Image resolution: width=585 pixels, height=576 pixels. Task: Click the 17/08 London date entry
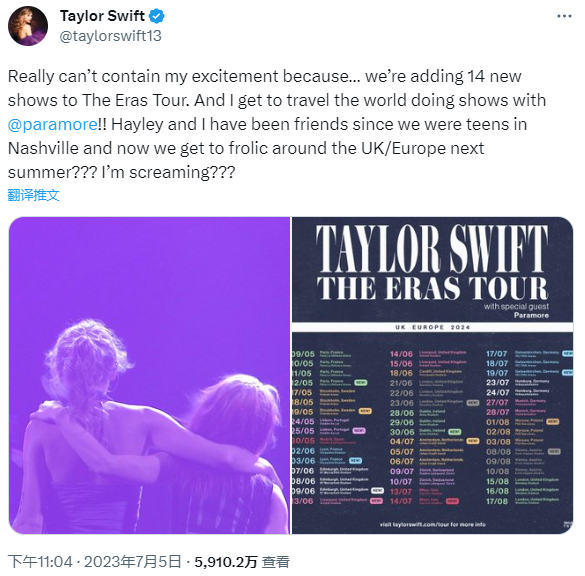(x=523, y=501)
